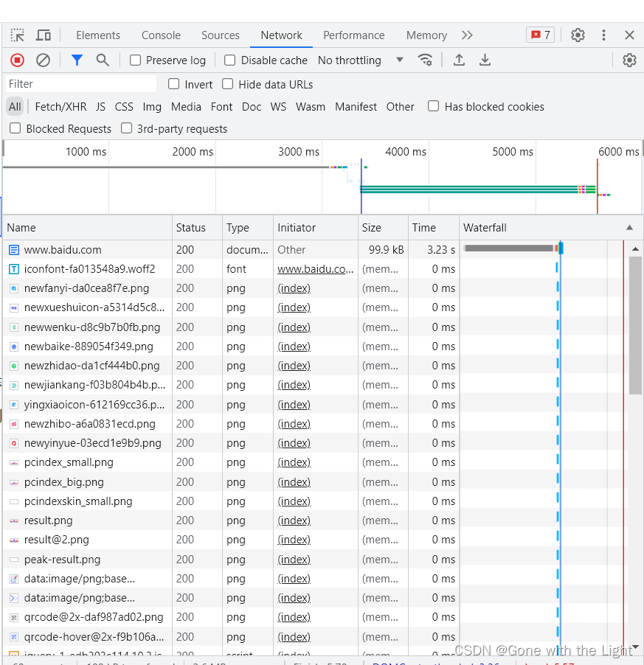
Task: Sort by the Status column header
Action: (197, 228)
